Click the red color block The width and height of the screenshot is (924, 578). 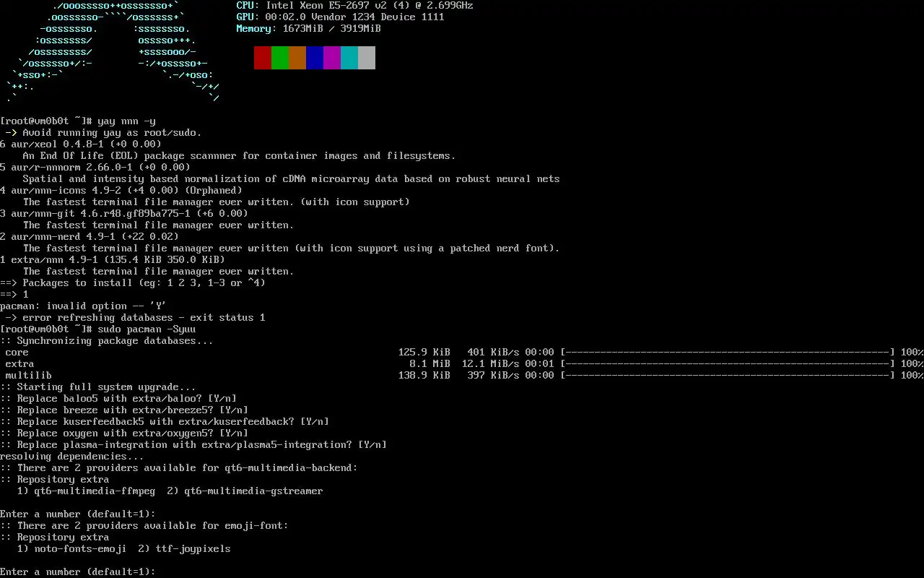[263, 58]
